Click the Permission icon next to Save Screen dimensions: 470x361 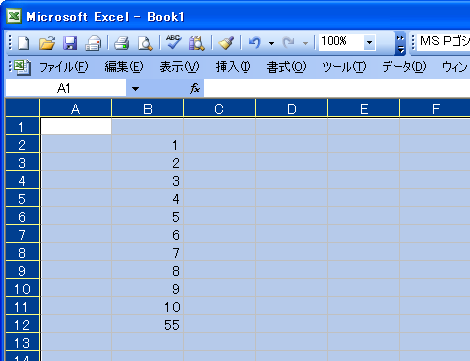pyautogui.click(x=93, y=43)
